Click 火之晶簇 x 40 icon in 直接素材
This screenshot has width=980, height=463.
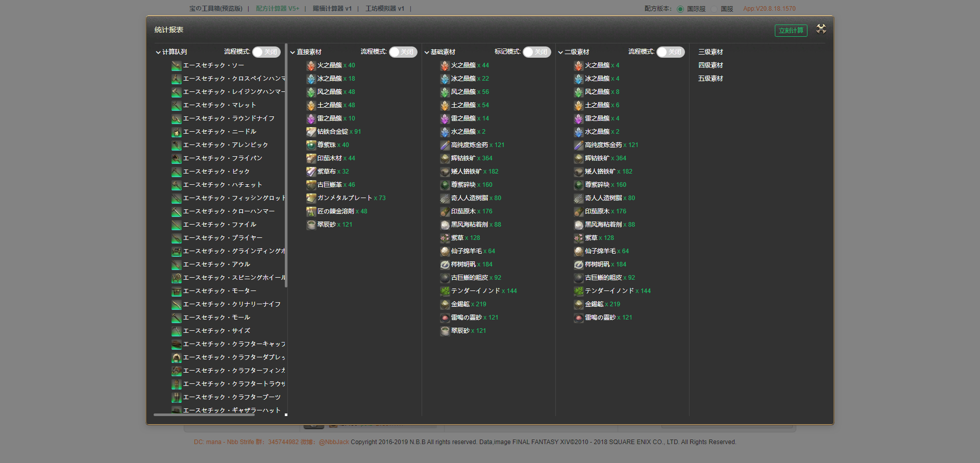point(311,65)
